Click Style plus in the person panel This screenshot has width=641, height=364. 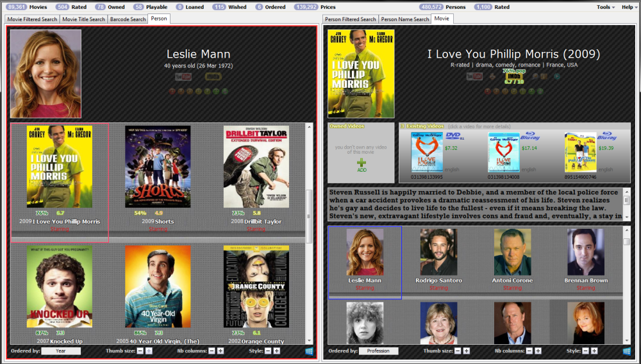tap(277, 351)
